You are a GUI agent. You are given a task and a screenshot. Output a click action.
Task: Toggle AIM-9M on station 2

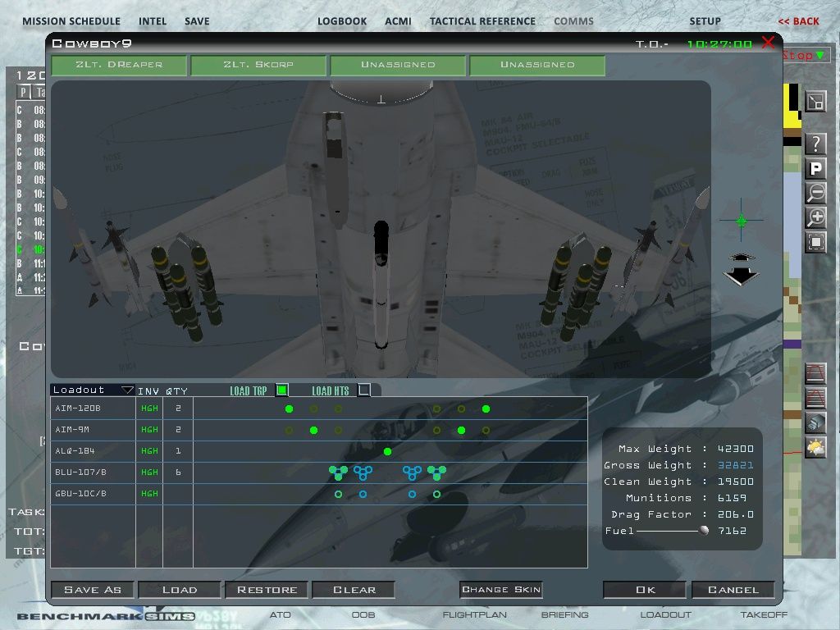click(314, 430)
